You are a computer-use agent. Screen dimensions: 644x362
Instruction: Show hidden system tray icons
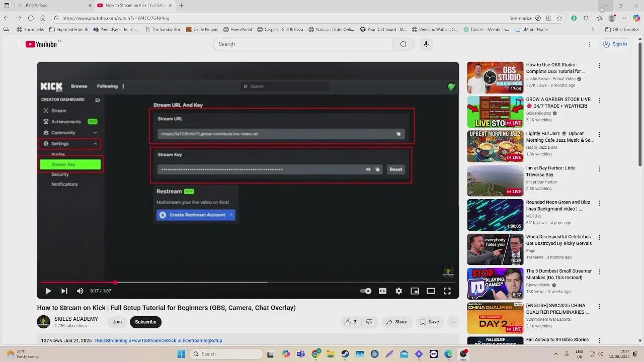(x=555, y=354)
